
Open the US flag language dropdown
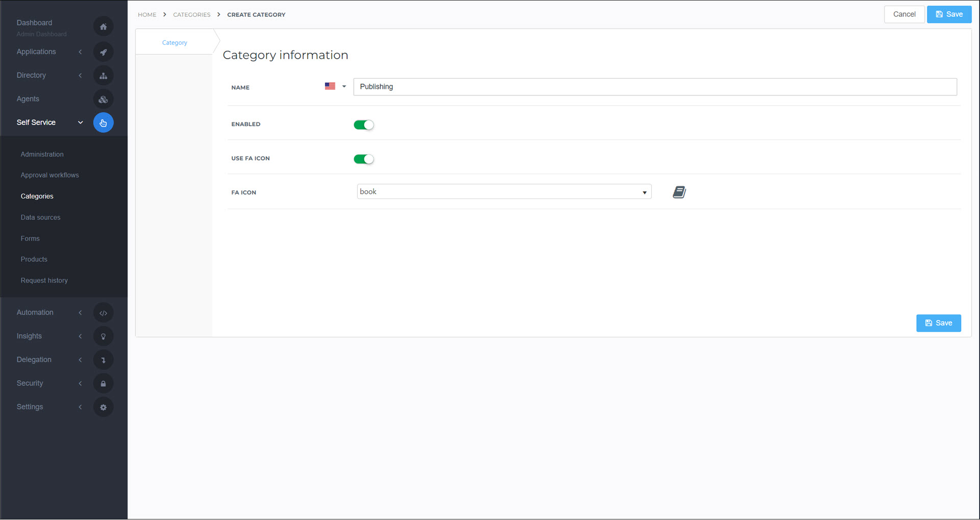(x=335, y=87)
